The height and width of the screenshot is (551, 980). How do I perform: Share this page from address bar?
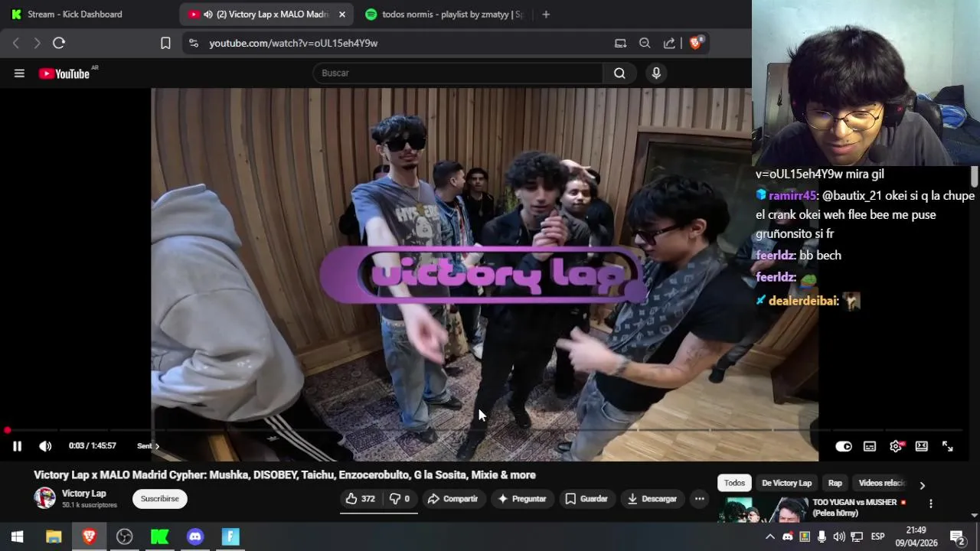coord(669,43)
